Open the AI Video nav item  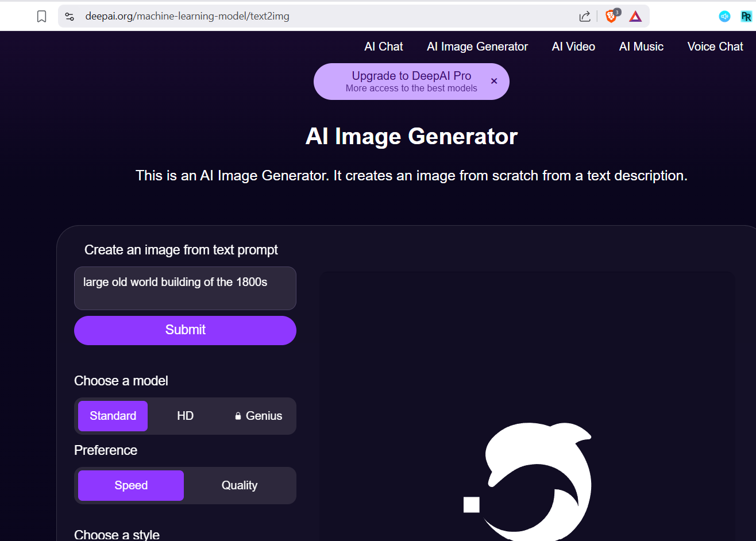(573, 47)
